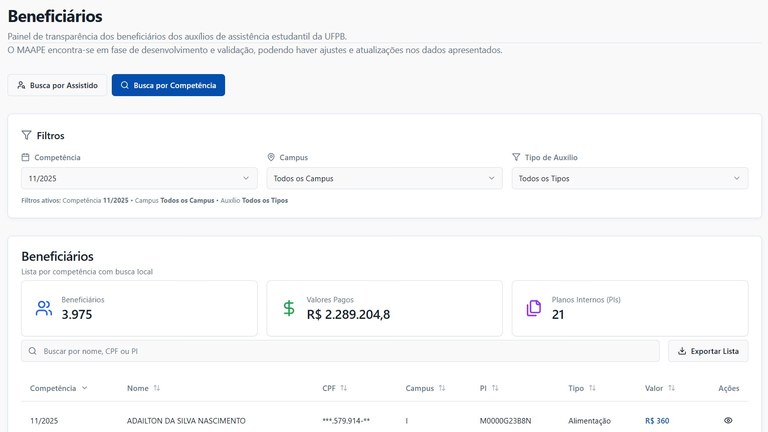Image resolution: width=768 pixels, height=432 pixels.
Task: Click the funnel icon next to Filtros
Action: [27, 135]
